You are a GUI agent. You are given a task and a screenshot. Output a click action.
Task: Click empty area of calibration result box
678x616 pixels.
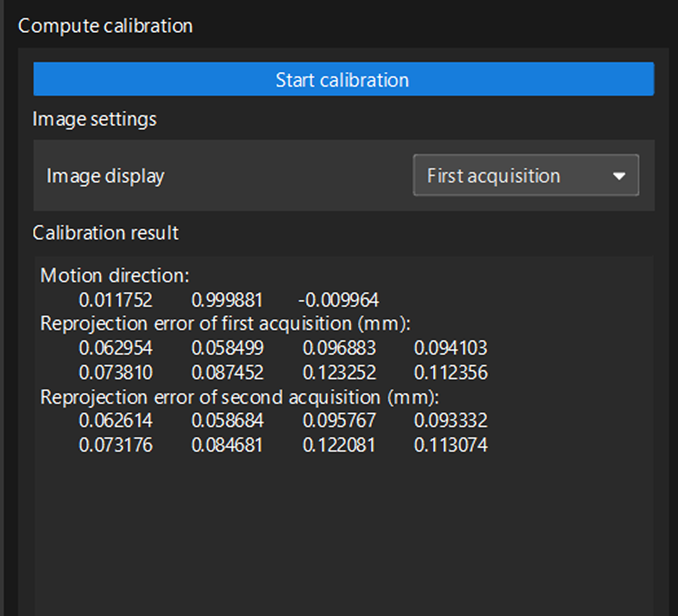[343, 533]
